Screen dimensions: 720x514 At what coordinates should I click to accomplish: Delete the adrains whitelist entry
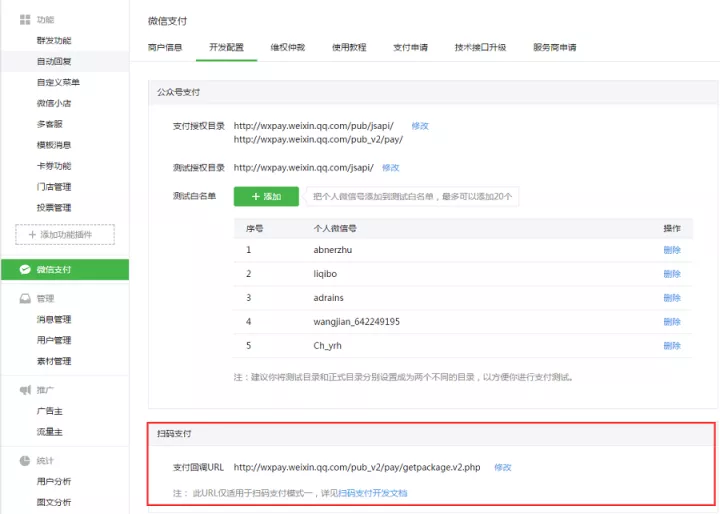[672, 298]
